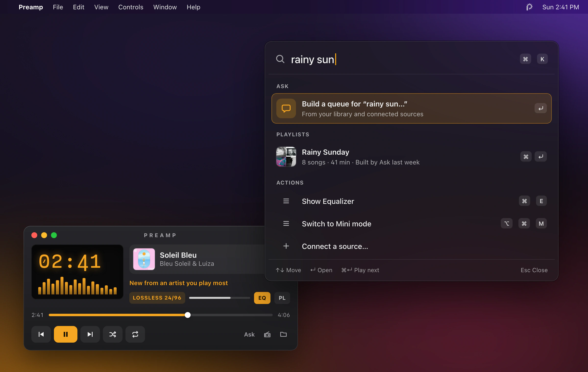Screen dimensions: 588x372
Task: Open the Preamp application menu
Action: 31,7
